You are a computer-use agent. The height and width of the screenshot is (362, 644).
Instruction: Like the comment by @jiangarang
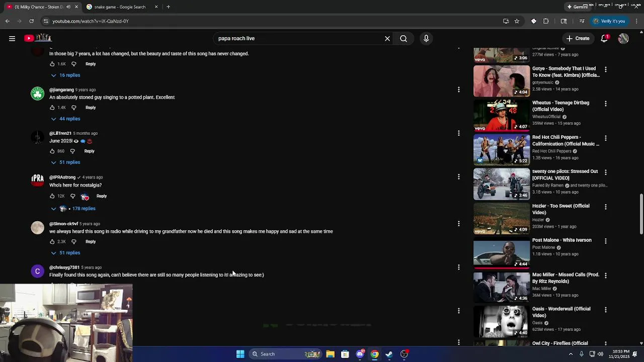tap(52, 108)
